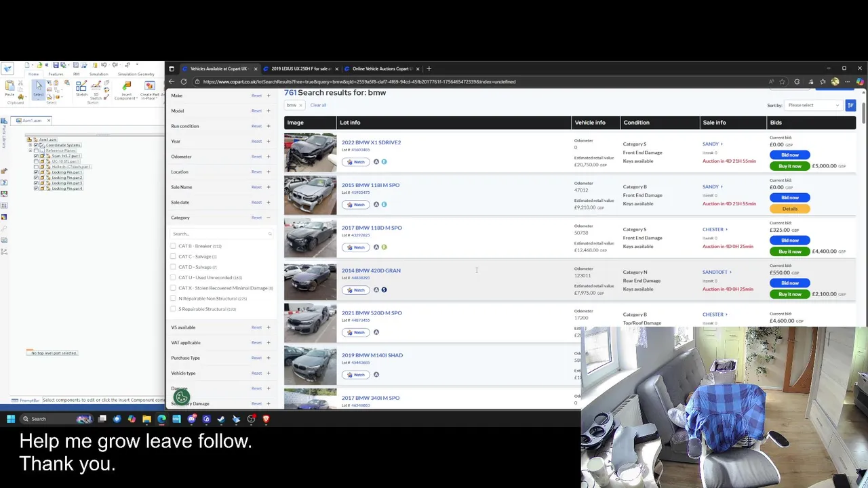
Task: Expand the Odometer filter
Action: (x=268, y=157)
